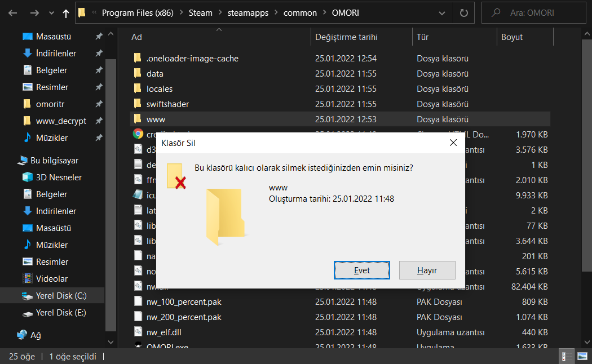Switch to large icons view in status bar
The width and height of the screenshot is (592, 364).
582,357
